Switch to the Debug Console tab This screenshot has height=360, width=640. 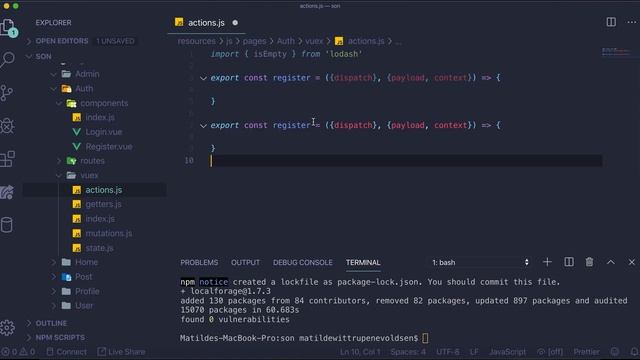[x=302, y=262]
